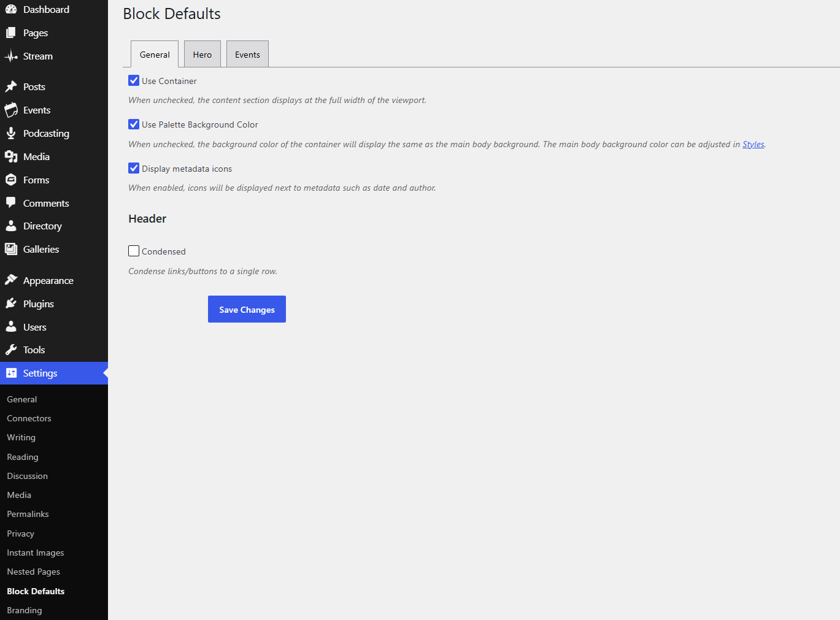The height and width of the screenshot is (620, 840).
Task: Open Writing settings submenu item
Action: point(21,437)
